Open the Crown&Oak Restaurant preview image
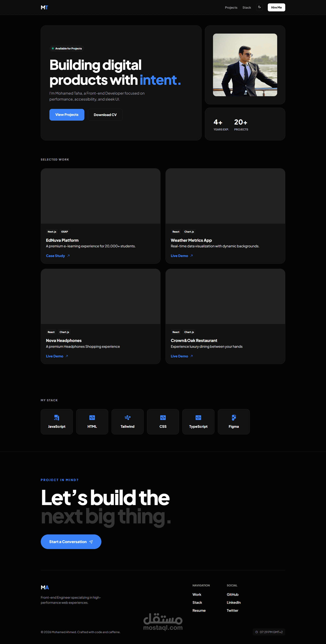 click(225, 296)
